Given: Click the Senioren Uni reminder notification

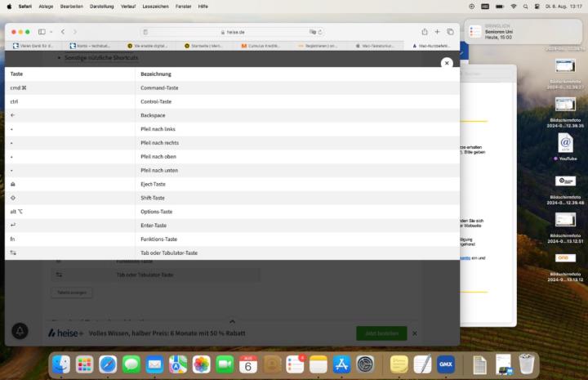Looking at the screenshot, I should (x=523, y=32).
